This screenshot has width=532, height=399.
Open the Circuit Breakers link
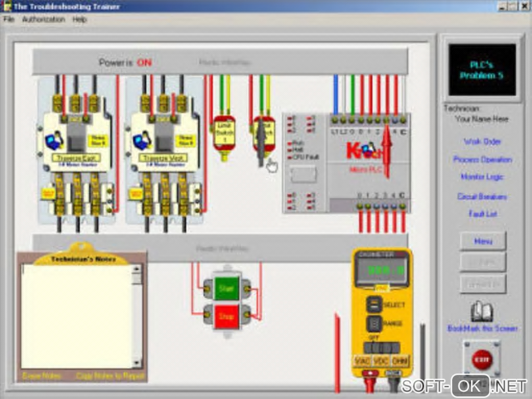(x=482, y=197)
